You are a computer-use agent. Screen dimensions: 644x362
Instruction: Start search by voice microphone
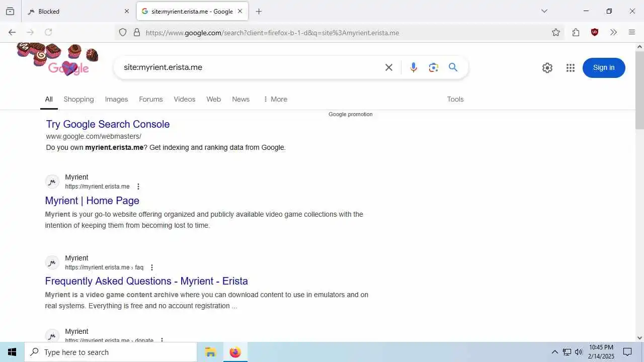pyautogui.click(x=413, y=67)
